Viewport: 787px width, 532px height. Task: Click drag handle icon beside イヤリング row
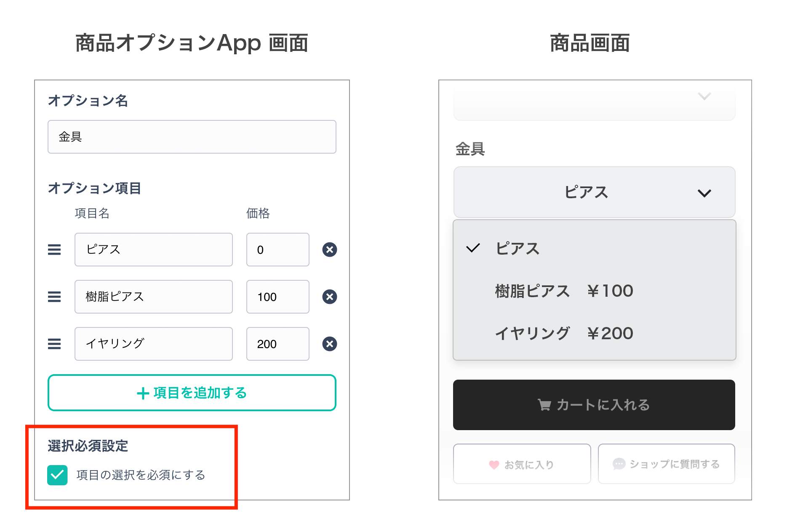(54, 344)
